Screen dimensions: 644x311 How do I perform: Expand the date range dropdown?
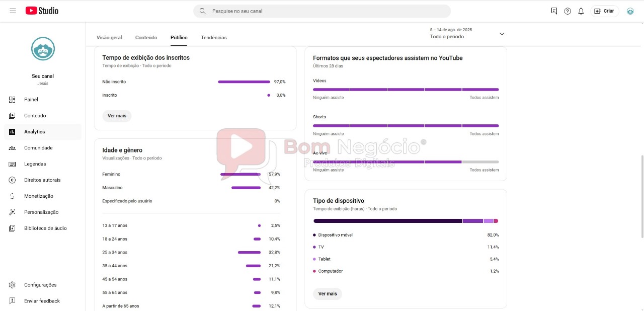pos(466,33)
